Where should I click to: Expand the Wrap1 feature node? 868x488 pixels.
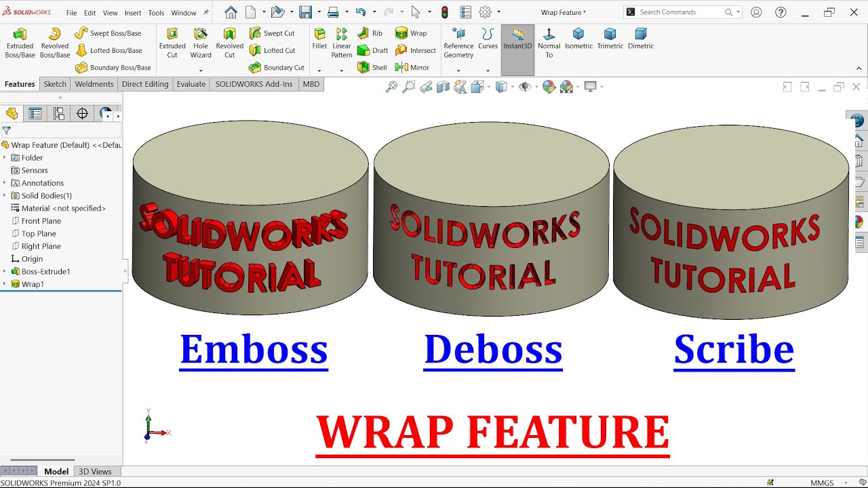(4, 285)
